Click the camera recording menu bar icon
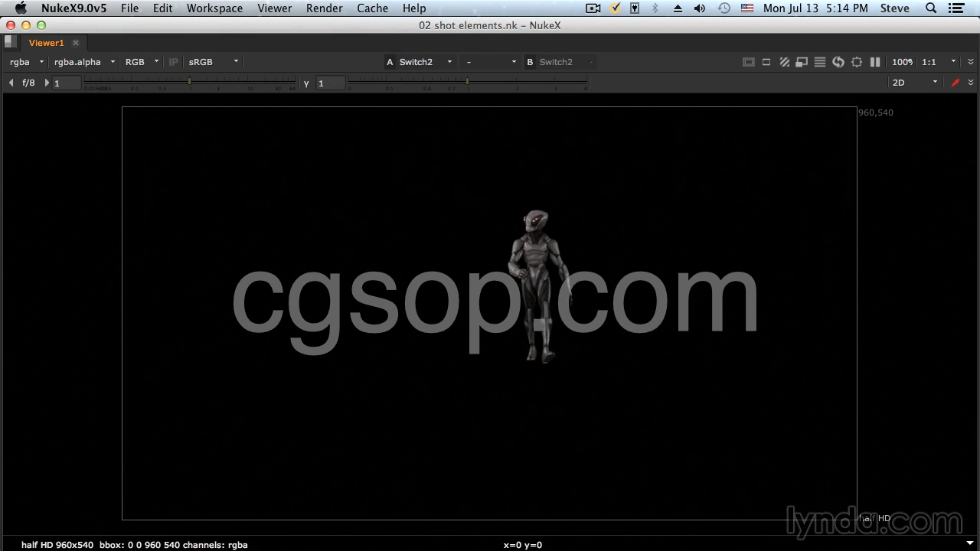980x551 pixels. click(593, 8)
